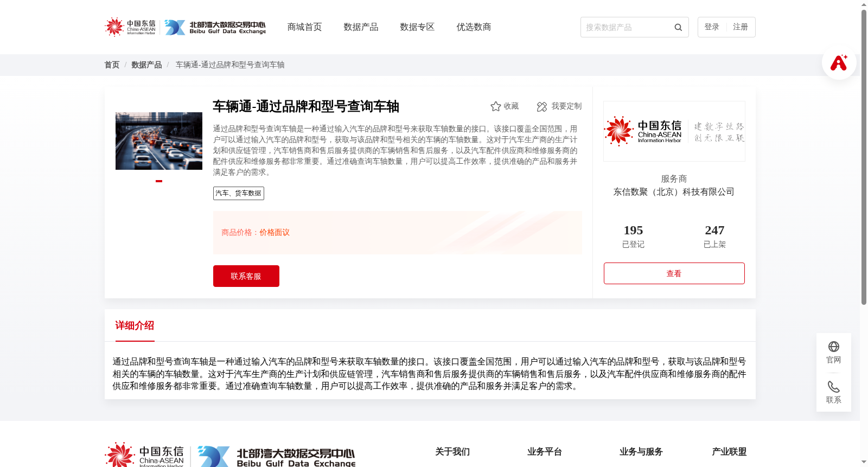868x467 pixels.
Task: Click the 登录 link
Action: 712,27
